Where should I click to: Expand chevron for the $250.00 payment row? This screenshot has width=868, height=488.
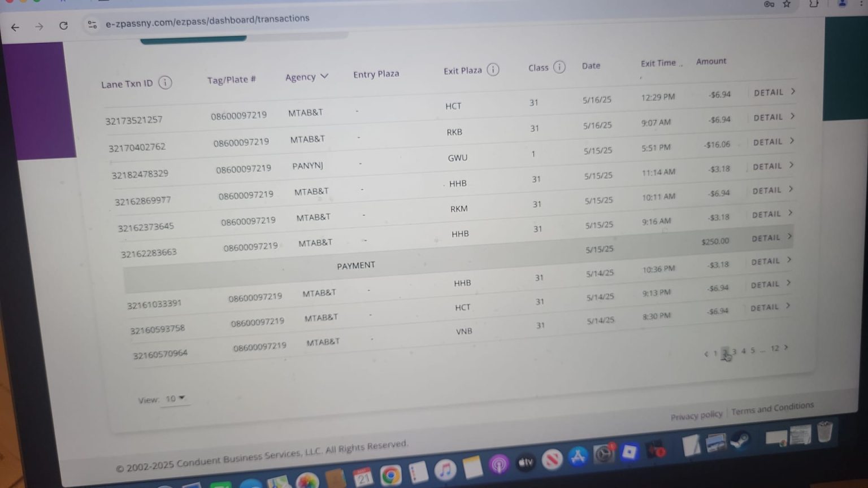tap(789, 237)
